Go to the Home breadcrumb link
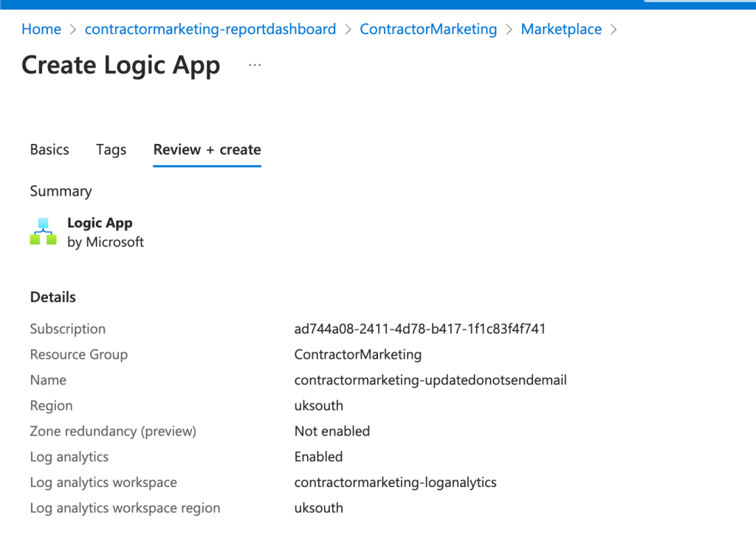The width and height of the screenshot is (756, 552). tap(41, 30)
